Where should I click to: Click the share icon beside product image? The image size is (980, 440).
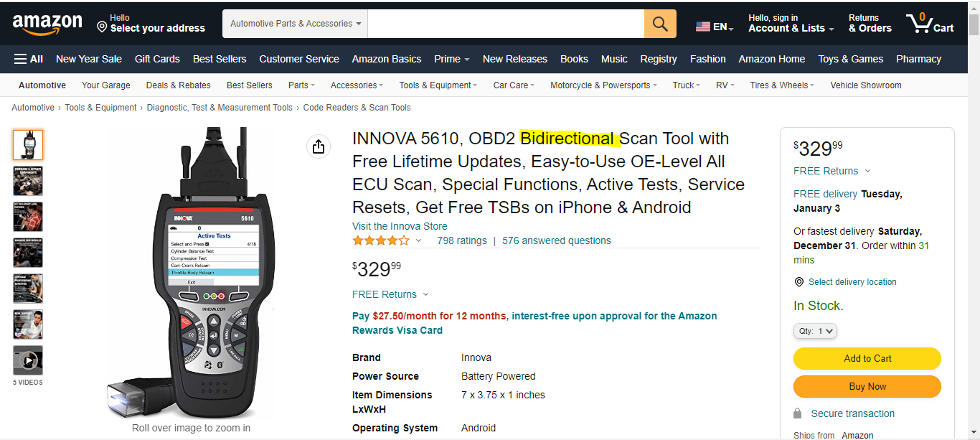[x=319, y=146]
